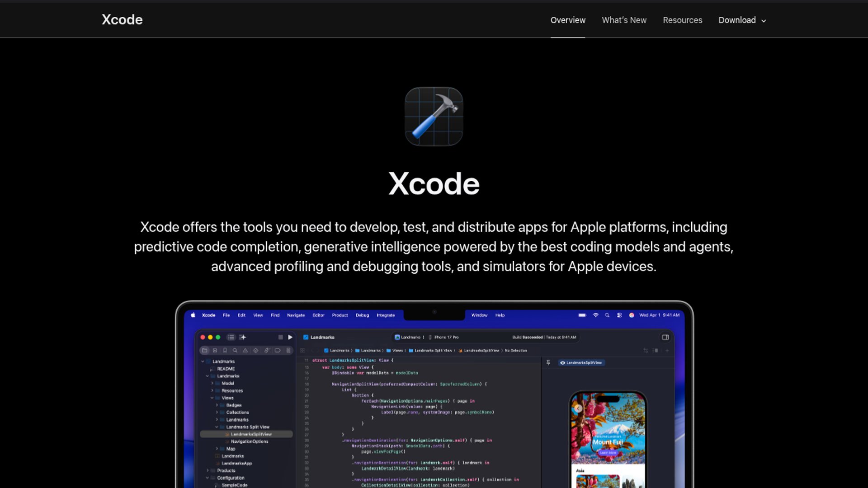Select the Bookmark navigator icon
Viewport: 868px width, 488px height.
coord(225,350)
